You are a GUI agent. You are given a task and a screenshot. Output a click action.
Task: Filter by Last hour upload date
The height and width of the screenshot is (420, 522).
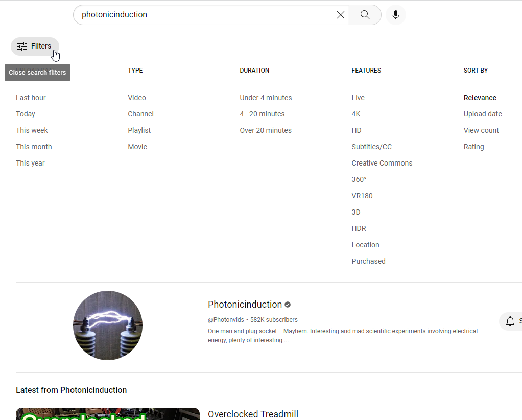coord(31,98)
